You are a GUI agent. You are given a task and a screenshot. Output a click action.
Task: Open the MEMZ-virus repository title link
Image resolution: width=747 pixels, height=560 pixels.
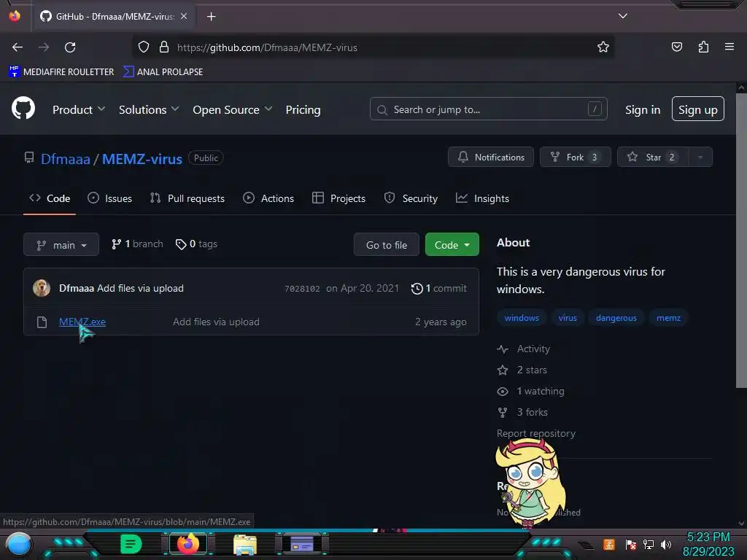[x=142, y=159]
